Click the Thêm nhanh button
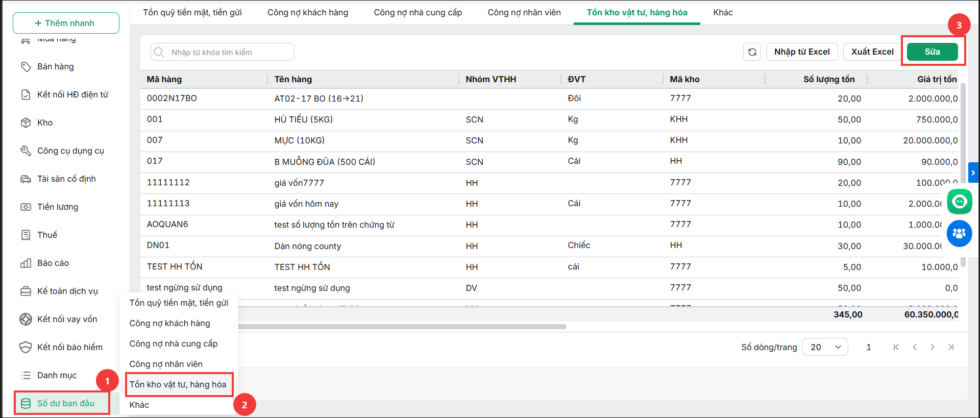The image size is (980, 418). coord(66,23)
